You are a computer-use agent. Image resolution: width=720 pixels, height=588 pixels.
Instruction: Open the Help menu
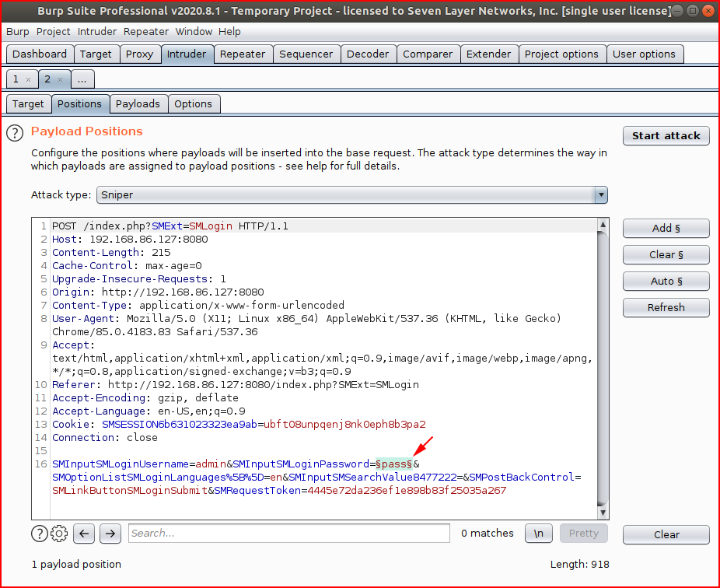(x=229, y=32)
